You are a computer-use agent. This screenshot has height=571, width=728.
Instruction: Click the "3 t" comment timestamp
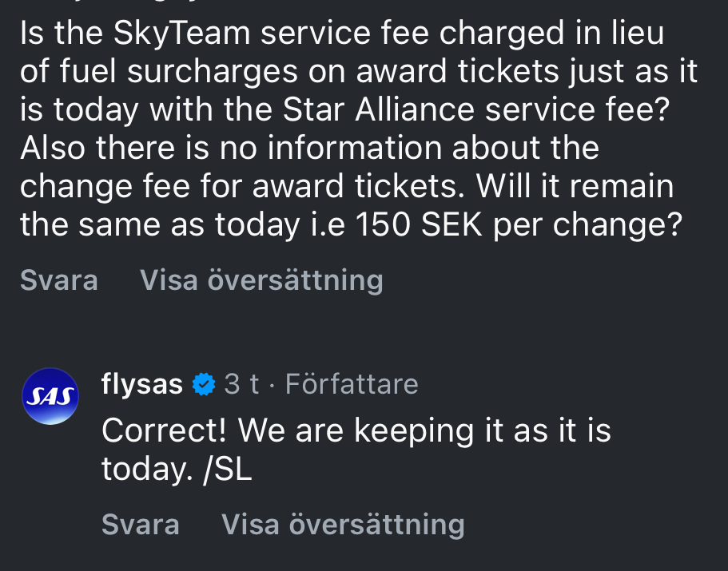pos(242,384)
